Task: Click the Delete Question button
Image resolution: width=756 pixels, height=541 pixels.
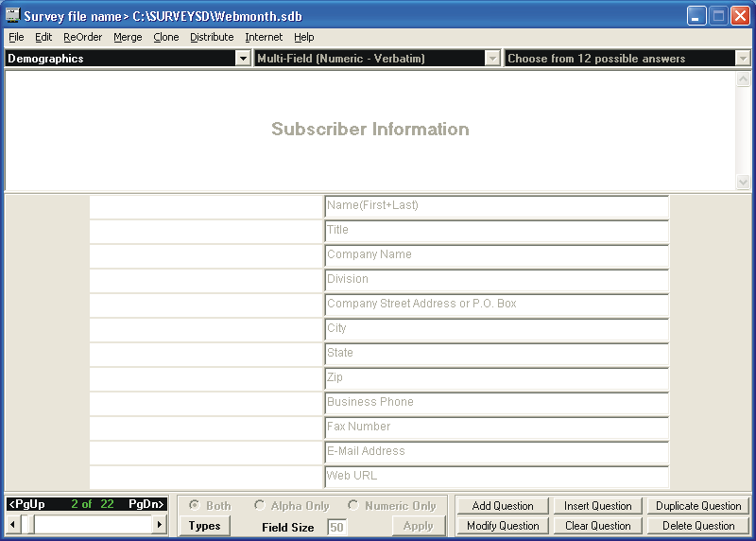Action: (698, 526)
